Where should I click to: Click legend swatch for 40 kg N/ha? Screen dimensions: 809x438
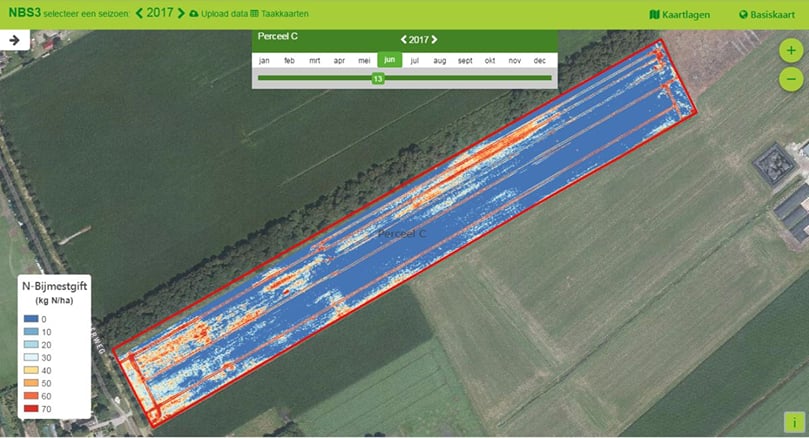pos(31,370)
